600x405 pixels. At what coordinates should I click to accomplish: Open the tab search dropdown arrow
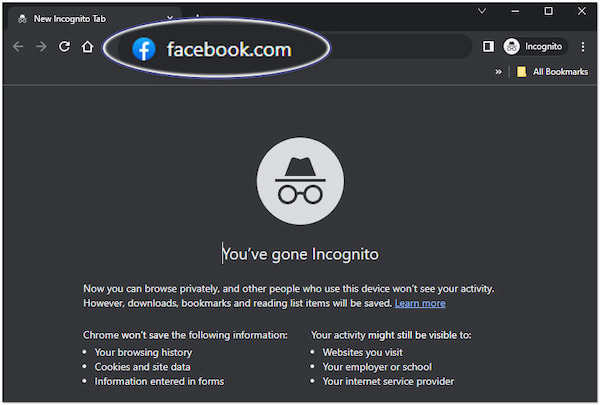[482, 11]
